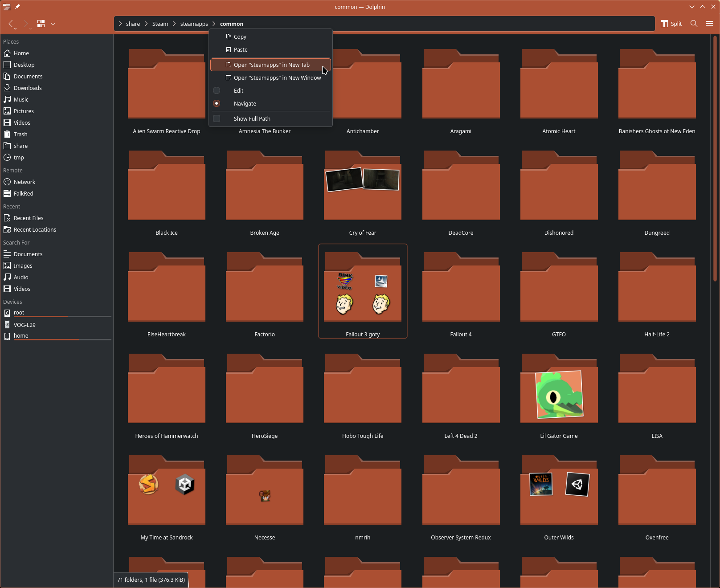
Task: Go back with the back arrow
Action: tap(11, 24)
